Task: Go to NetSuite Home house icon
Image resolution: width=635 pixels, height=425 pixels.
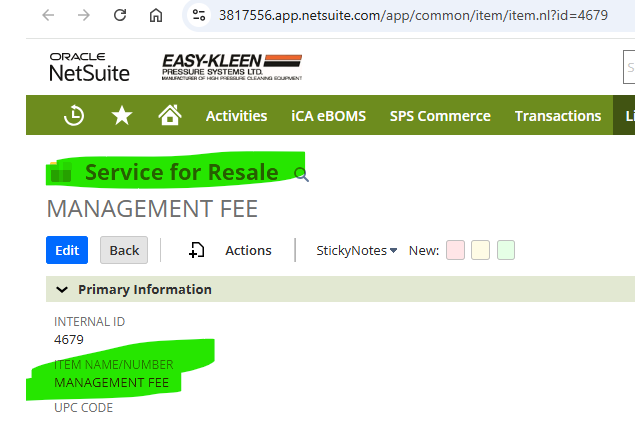Action: point(170,115)
